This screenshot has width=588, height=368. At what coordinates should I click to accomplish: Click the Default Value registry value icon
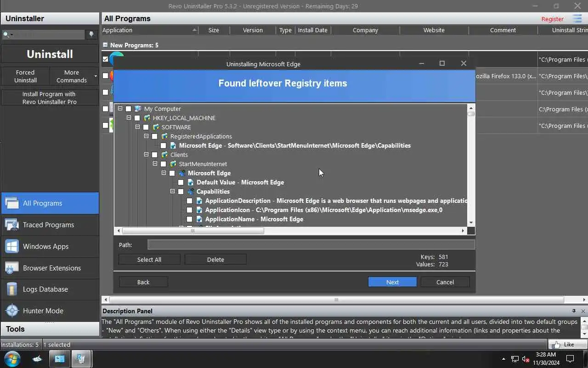(x=190, y=183)
